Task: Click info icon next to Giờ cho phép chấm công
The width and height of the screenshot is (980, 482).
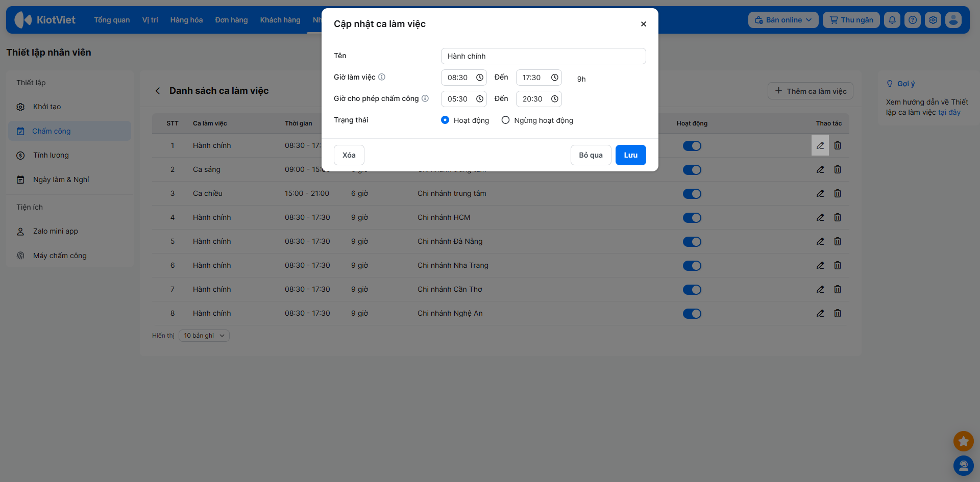Action: (425, 98)
